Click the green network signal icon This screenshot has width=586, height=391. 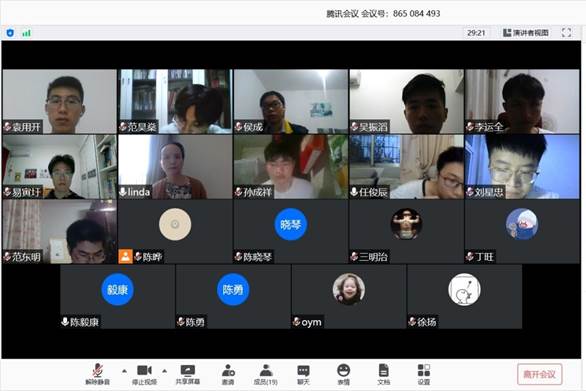(26, 33)
